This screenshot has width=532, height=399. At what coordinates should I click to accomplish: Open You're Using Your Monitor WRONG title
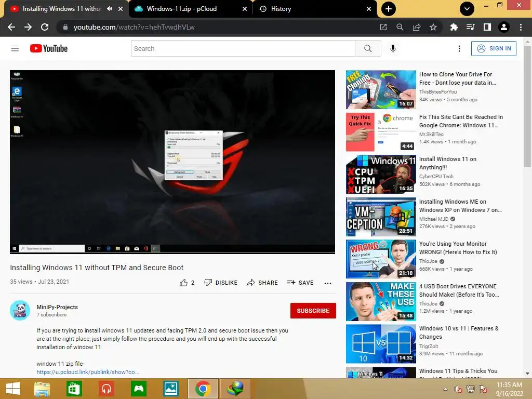coord(458,248)
